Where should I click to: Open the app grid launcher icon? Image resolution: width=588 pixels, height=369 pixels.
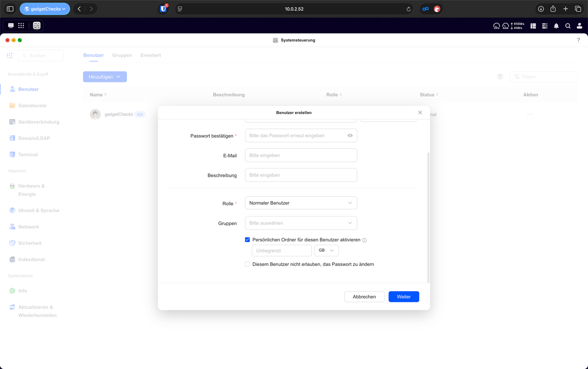[21, 25]
